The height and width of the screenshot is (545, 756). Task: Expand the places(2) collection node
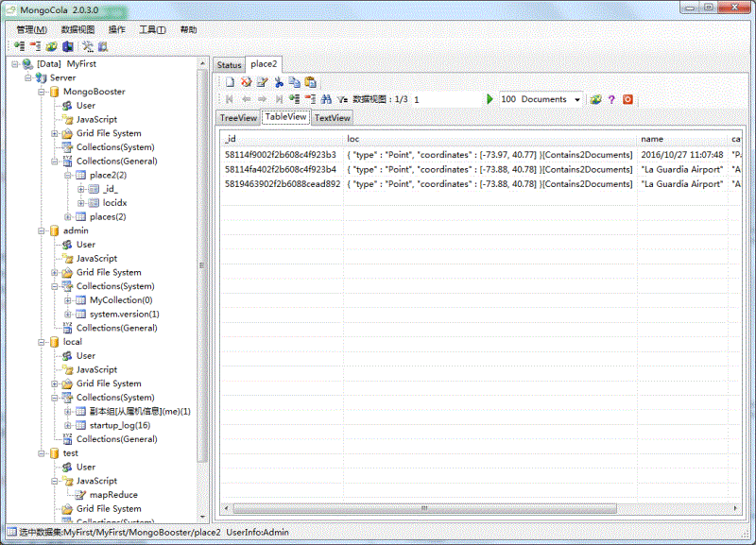68,217
